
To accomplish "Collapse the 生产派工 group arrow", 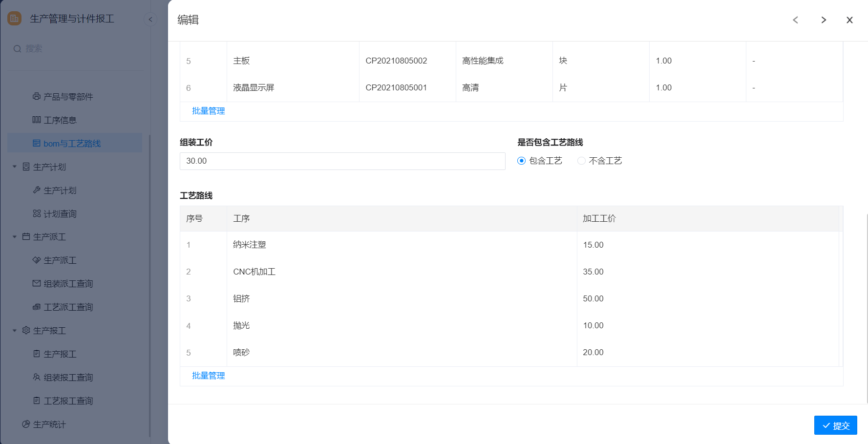I will [15, 236].
